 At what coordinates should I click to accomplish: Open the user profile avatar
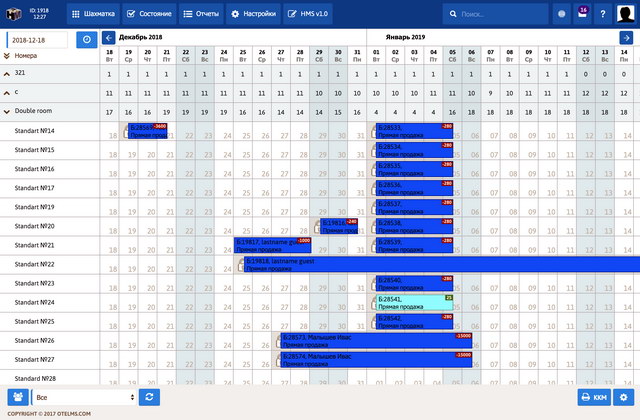click(x=625, y=14)
